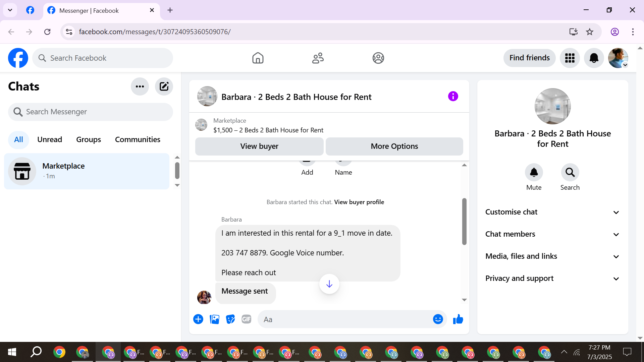Click the View buyer button
Viewport: 644px width, 362px height.
click(259, 146)
